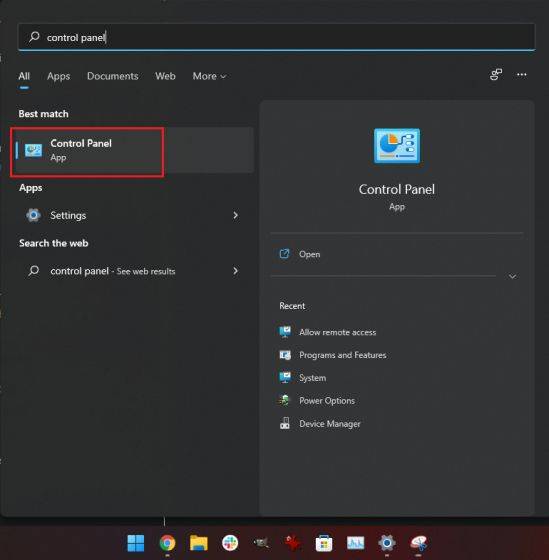
Task: Expand actions list chevron below Open
Action: click(x=512, y=276)
